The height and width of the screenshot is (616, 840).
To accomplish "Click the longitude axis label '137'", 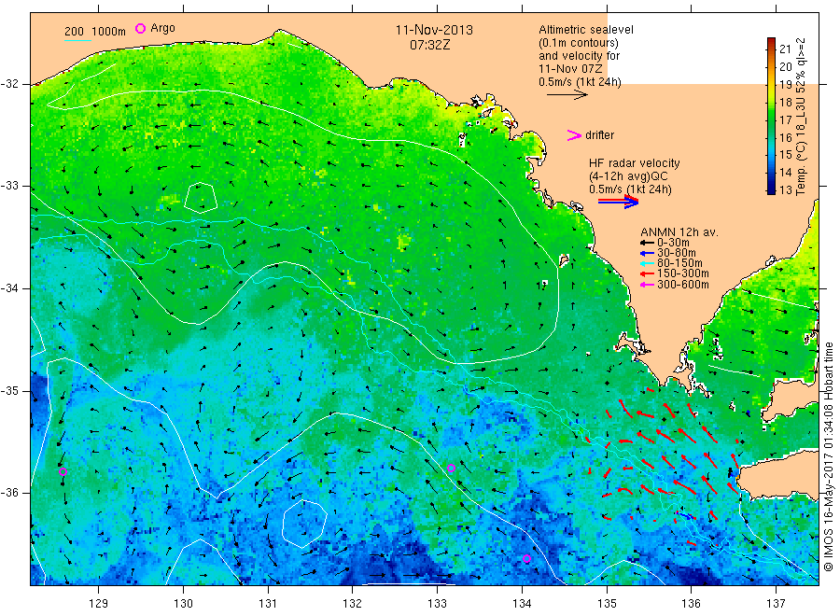I will [776, 604].
